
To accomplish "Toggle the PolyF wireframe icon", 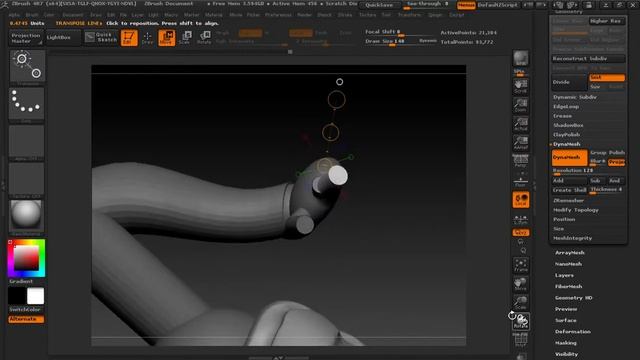I will click(x=520, y=340).
